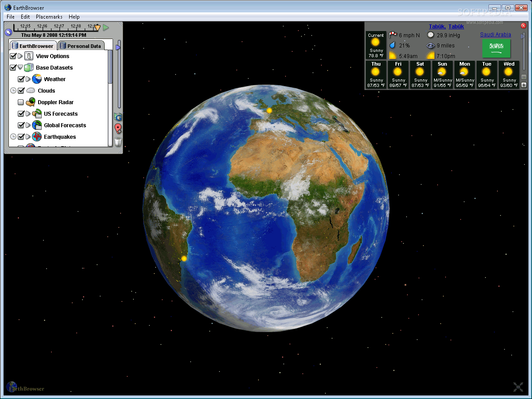Click the Saudi Arabia flag image
This screenshot has height=399, width=532.
pyautogui.click(x=496, y=48)
